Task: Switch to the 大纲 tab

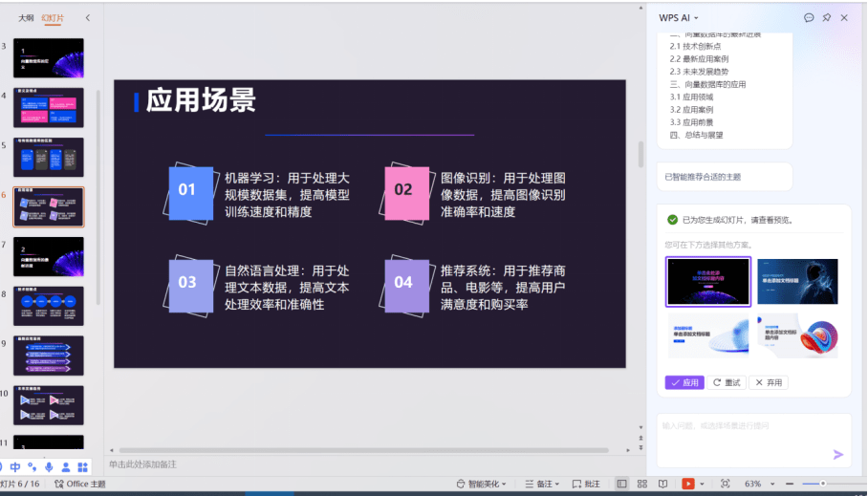Action: click(x=26, y=18)
